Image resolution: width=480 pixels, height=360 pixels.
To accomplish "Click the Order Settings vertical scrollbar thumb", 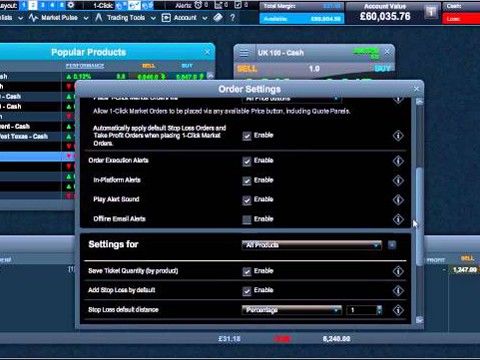I will (420, 217).
